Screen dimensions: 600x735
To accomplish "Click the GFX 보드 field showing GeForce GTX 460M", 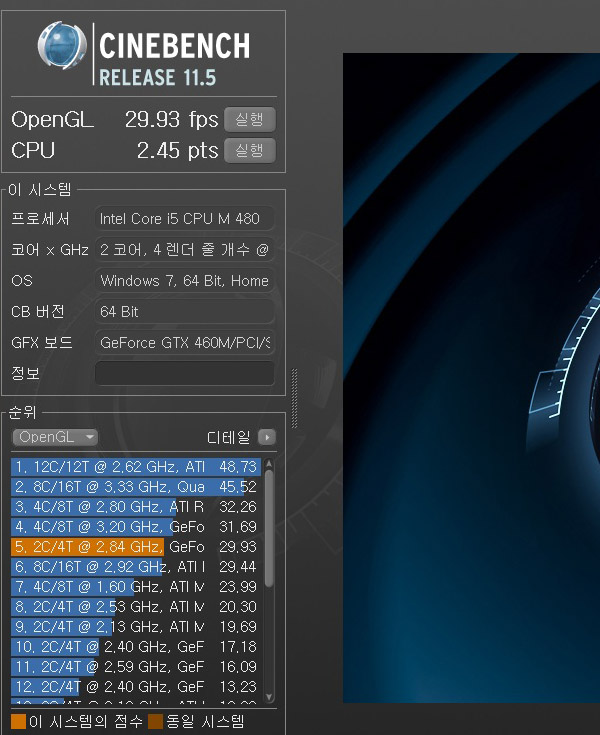I will coord(185,342).
